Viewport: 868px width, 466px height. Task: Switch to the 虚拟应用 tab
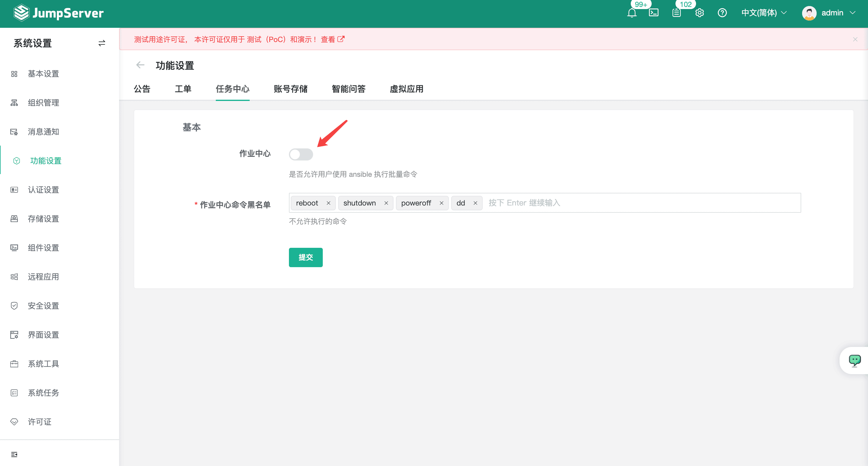pos(406,89)
